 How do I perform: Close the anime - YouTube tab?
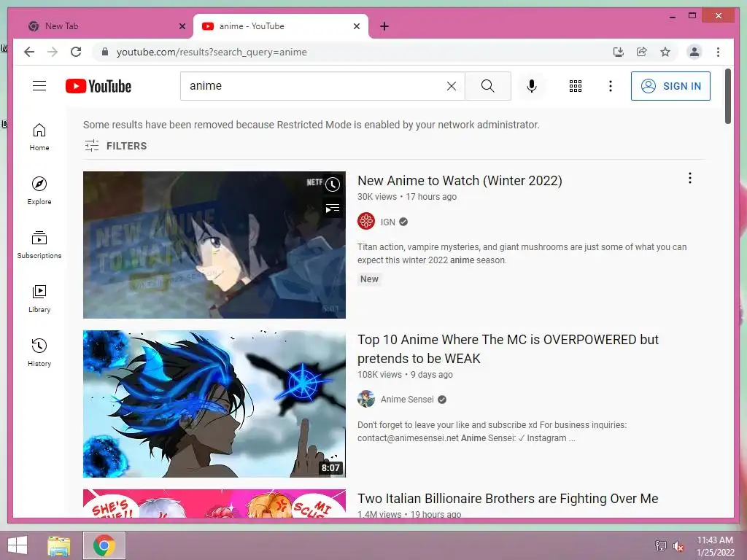point(356,26)
